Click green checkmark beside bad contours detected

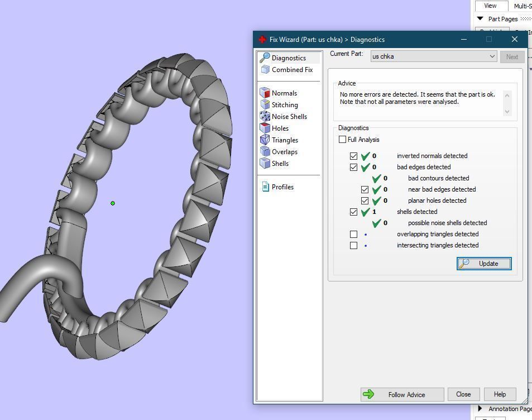[x=377, y=178]
